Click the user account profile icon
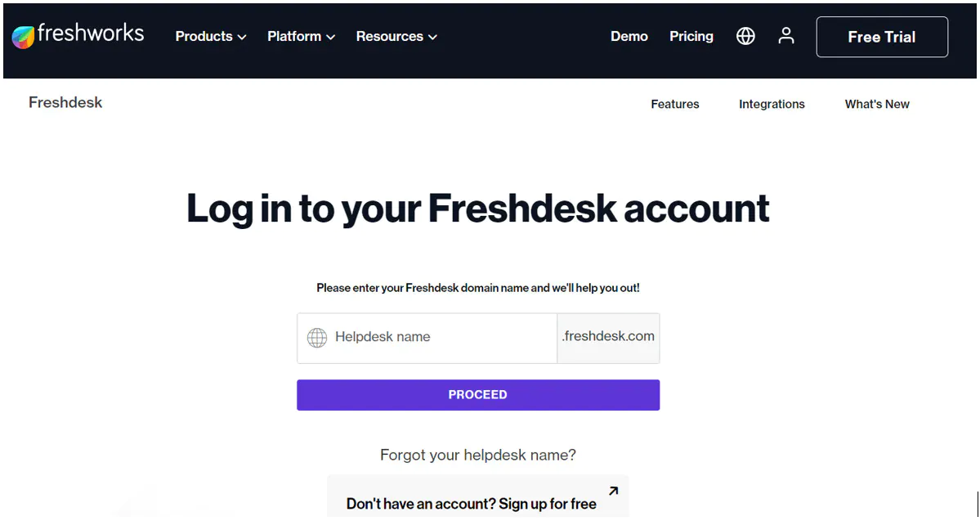Image resolution: width=980 pixels, height=521 pixels. coord(786,36)
